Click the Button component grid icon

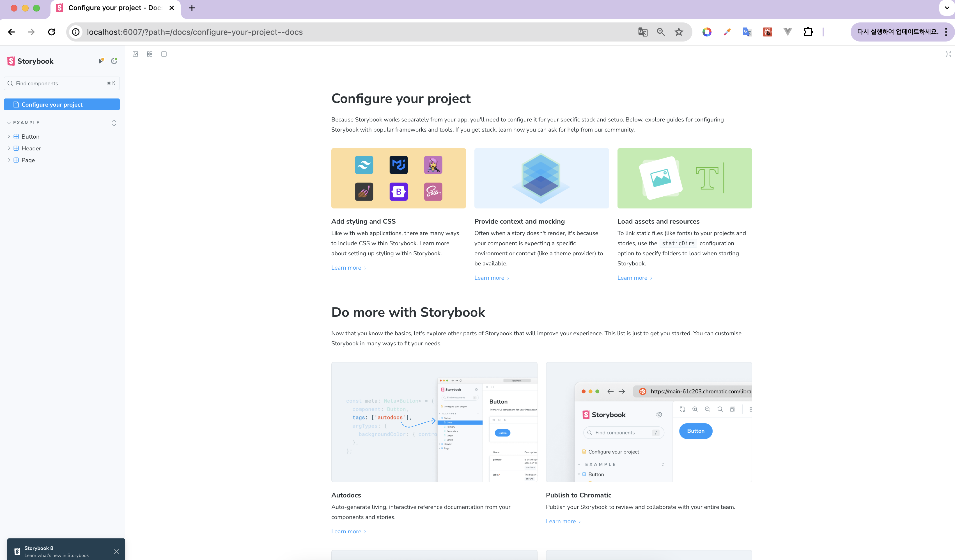[x=16, y=136]
